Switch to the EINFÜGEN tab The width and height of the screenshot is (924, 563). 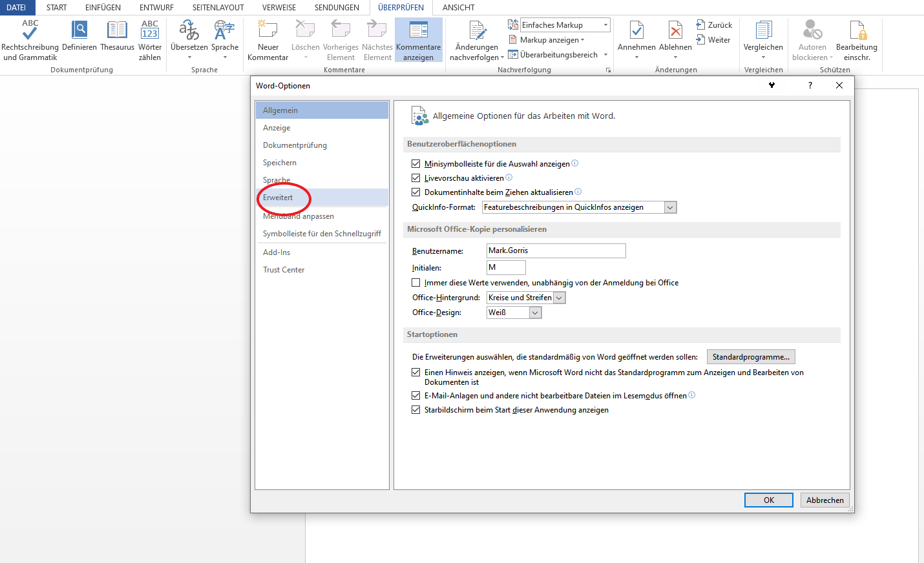(103, 8)
